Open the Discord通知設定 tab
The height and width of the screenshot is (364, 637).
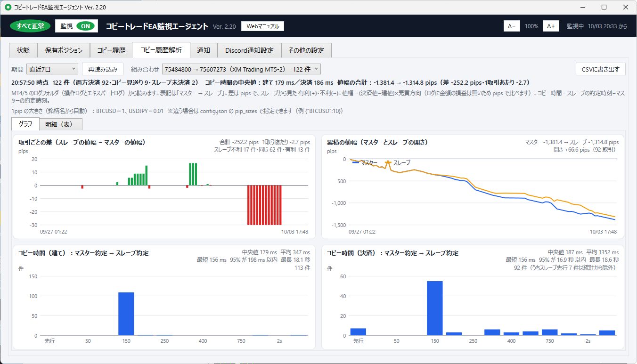249,50
